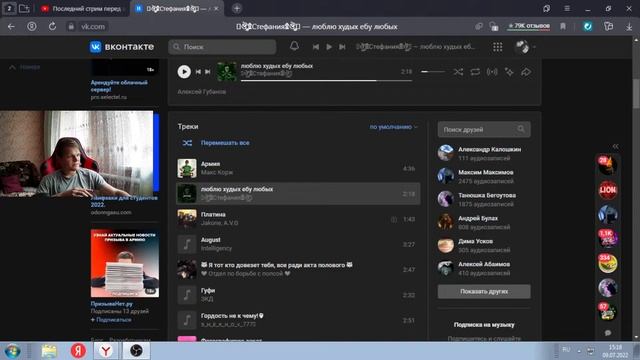Click 'Показать других' button
Image resolution: width=640 pixels, height=360 pixels.
(484, 291)
